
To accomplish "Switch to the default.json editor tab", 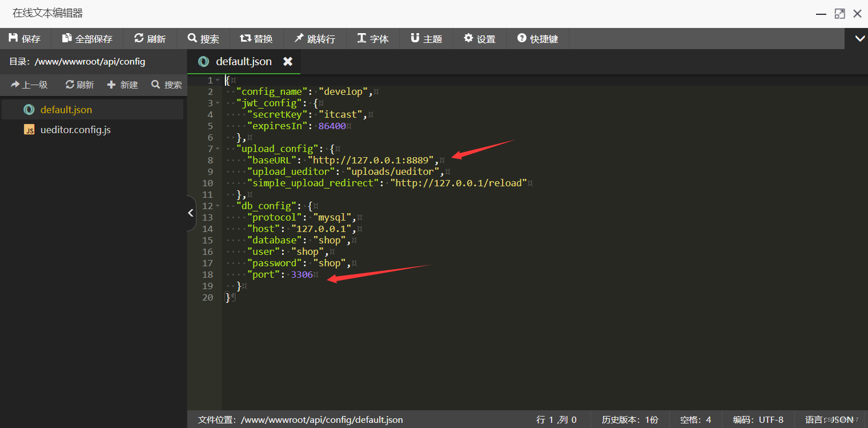I will coord(244,61).
